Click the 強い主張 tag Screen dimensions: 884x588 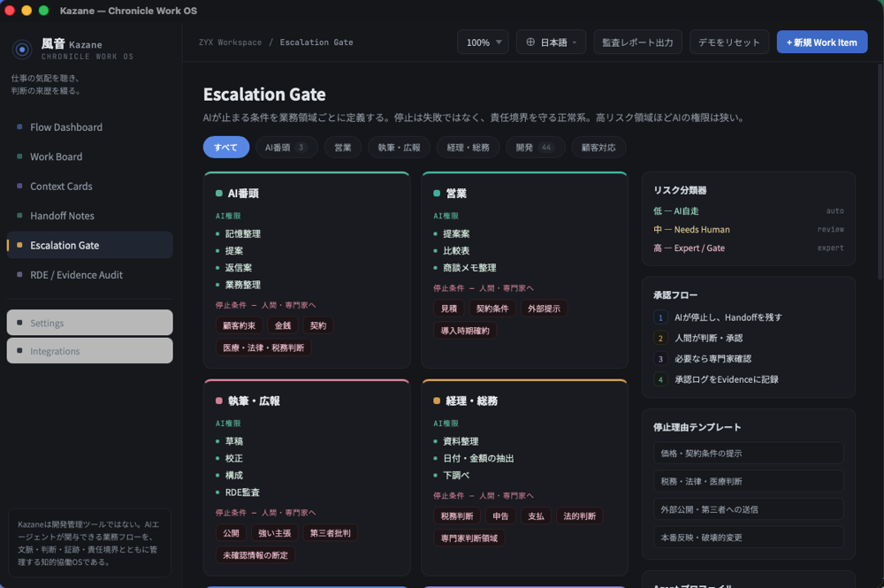pos(274,533)
